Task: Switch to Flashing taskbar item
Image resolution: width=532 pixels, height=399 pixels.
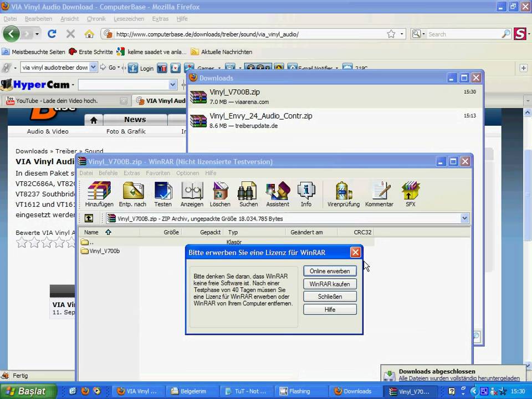Action: (300, 391)
